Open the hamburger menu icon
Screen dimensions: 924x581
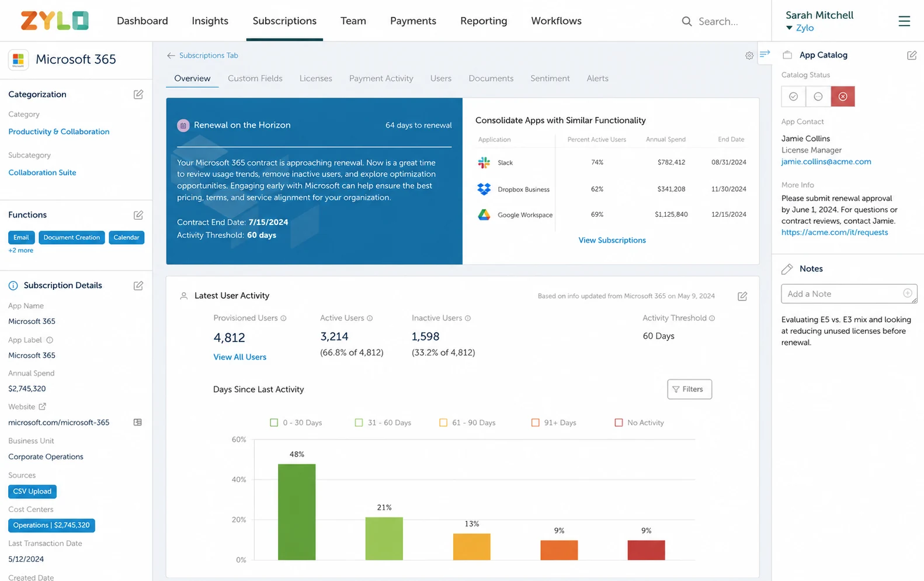pyautogui.click(x=904, y=21)
